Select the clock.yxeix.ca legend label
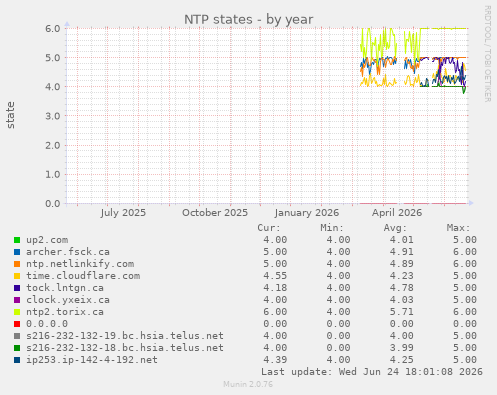The image size is (497, 395). 68,300
